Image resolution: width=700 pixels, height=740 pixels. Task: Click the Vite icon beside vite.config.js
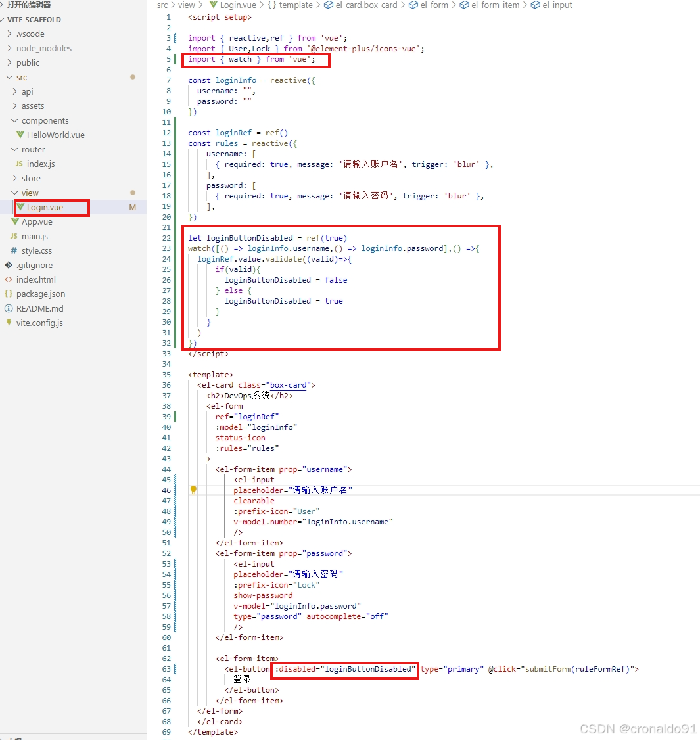pos(9,323)
